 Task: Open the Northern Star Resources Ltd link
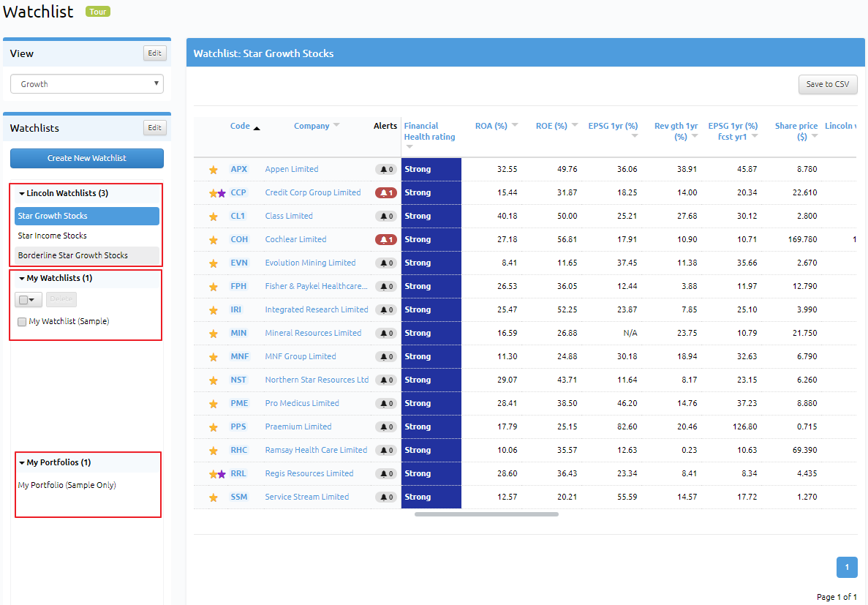point(317,380)
